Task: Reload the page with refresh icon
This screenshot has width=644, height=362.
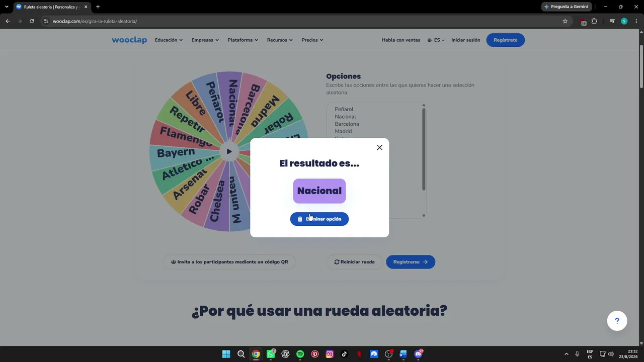Action: tap(32, 21)
